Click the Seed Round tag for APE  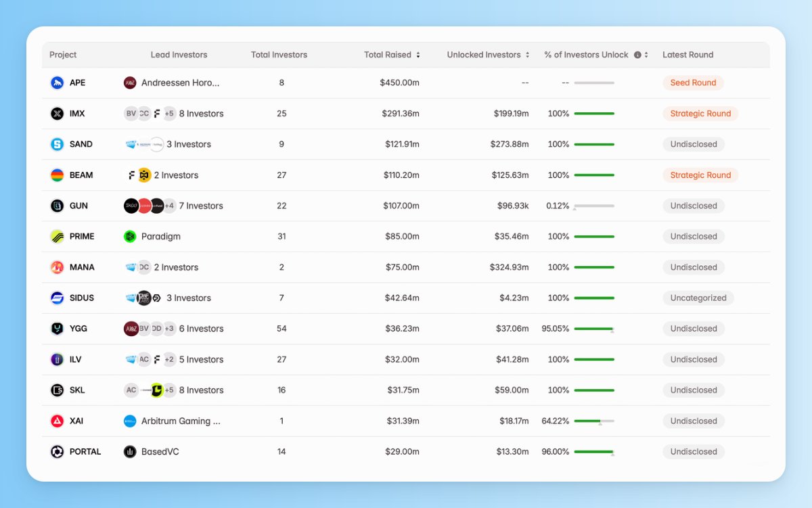693,83
